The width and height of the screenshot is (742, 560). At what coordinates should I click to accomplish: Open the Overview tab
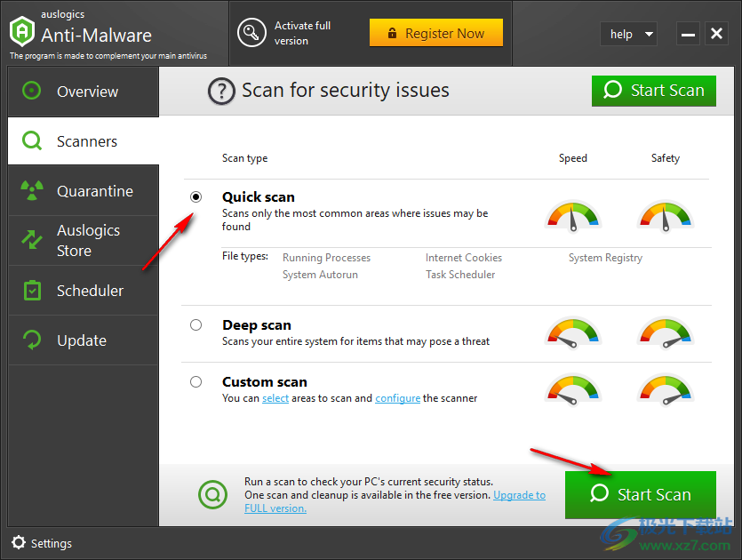[x=84, y=92]
